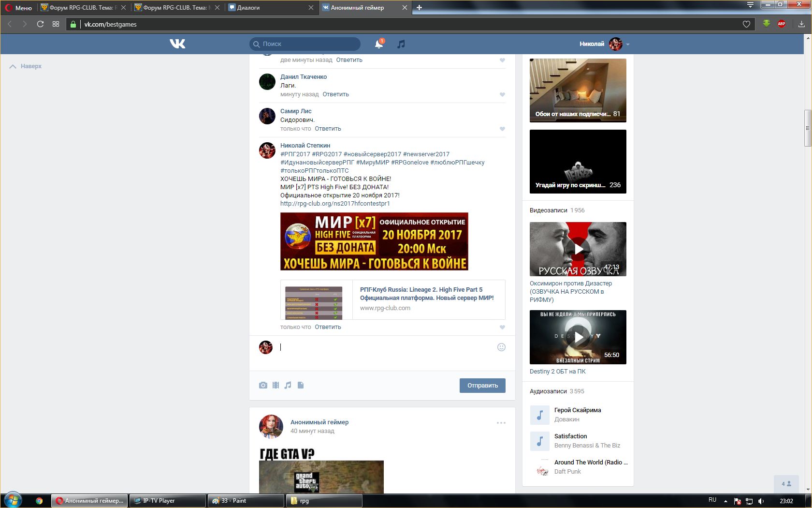The height and width of the screenshot is (508, 812).
Task: Open post options three-dots menu
Action: tap(501, 423)
